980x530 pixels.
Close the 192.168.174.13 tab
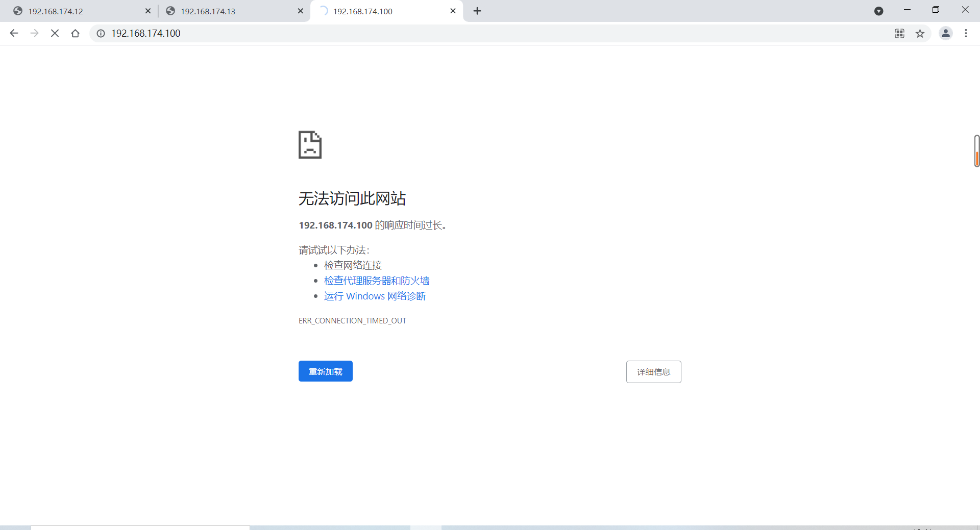(x=300, y=11)
